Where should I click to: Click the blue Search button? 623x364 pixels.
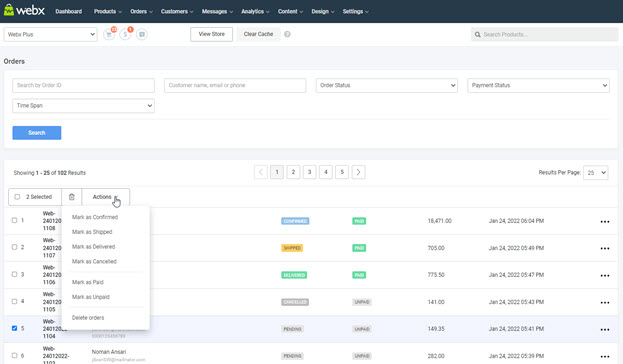tap(37, 133)
